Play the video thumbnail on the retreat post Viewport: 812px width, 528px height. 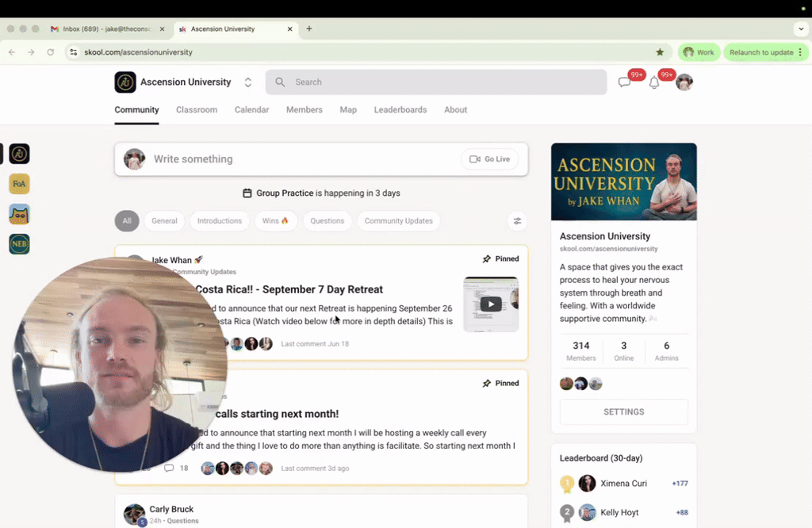[x=491, y=304]
